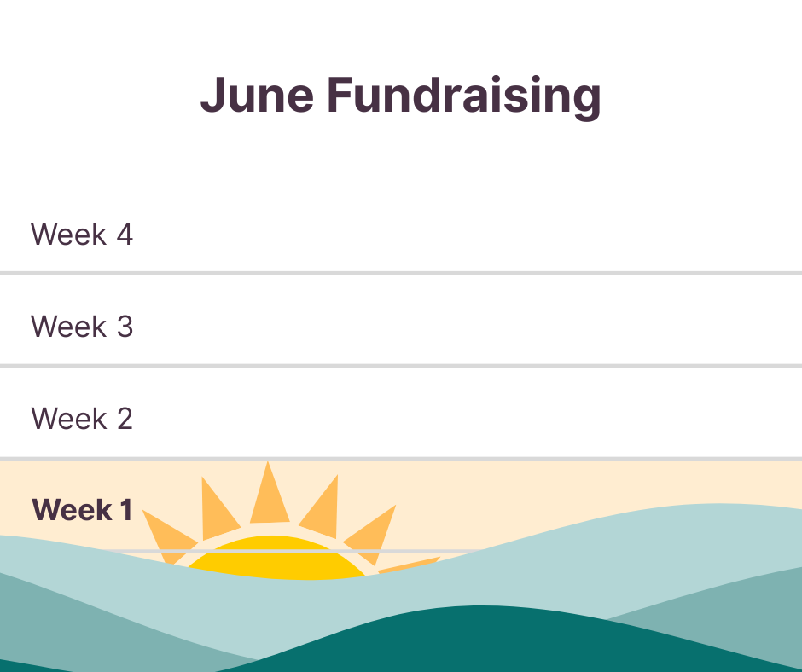Click divider line between Week 4 and Week 3
Screen dimensions: 802x672
click(x=401, y=273)
